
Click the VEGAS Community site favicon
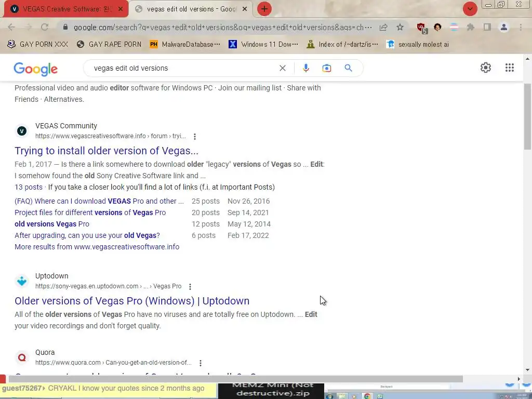22,130
